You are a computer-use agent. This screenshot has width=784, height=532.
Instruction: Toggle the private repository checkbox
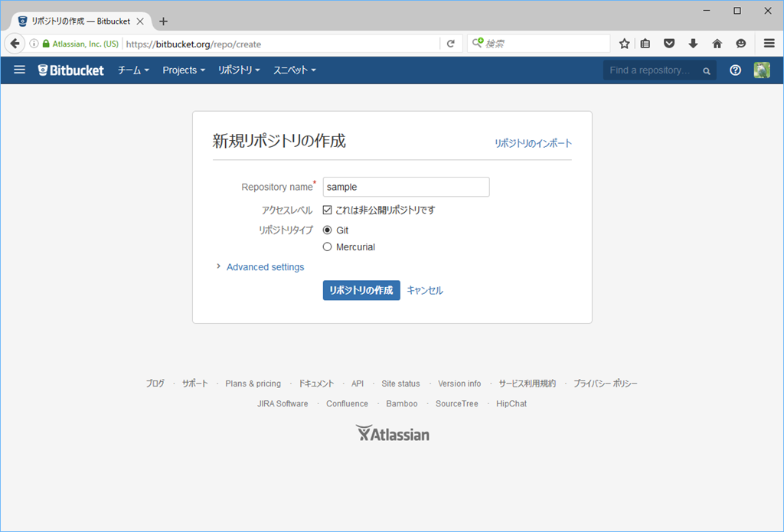(328, 210)
